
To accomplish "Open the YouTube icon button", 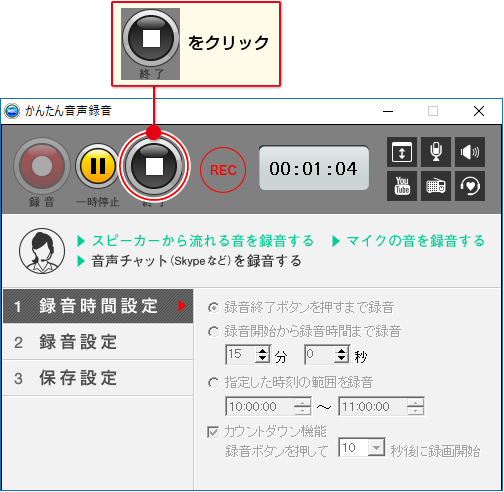I will click(402, 186).
